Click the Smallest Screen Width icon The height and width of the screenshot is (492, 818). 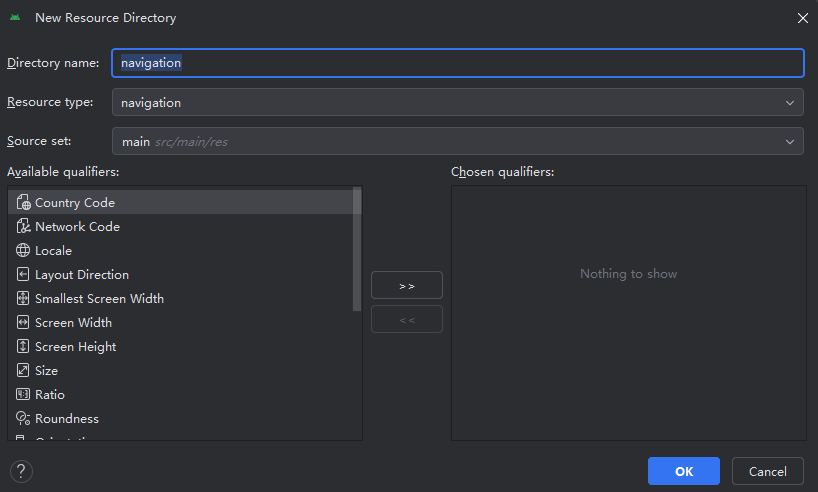[23, 298]
